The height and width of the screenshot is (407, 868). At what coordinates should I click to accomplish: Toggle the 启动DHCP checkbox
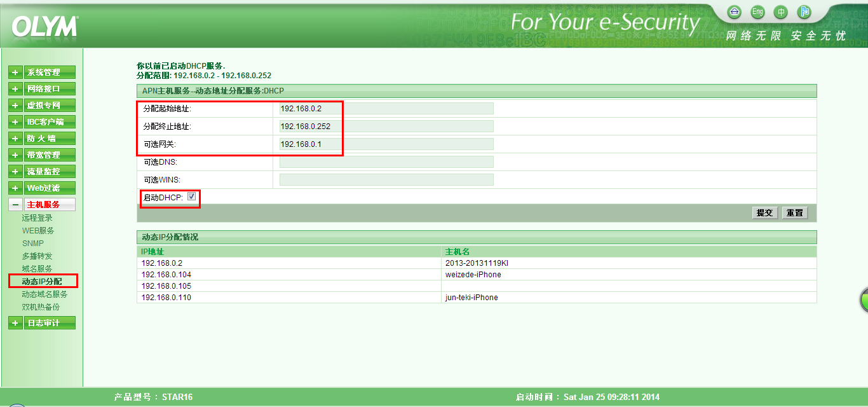(x=191, y=198)
